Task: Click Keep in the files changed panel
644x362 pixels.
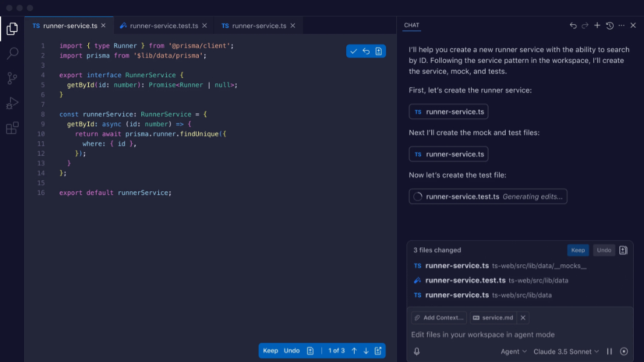Action: pos(578,250)
